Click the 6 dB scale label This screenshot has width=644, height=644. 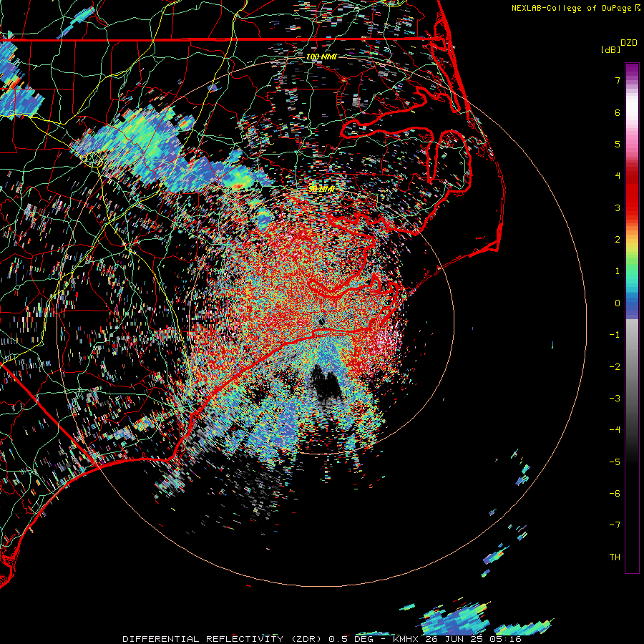[x=618, y=112]
